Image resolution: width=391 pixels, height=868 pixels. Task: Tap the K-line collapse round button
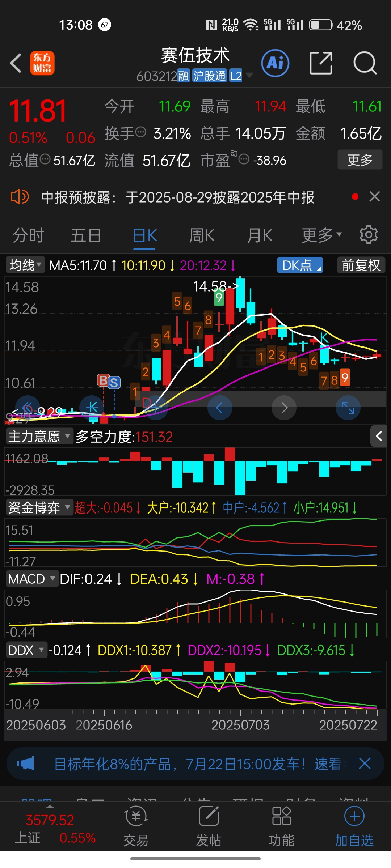92,408
